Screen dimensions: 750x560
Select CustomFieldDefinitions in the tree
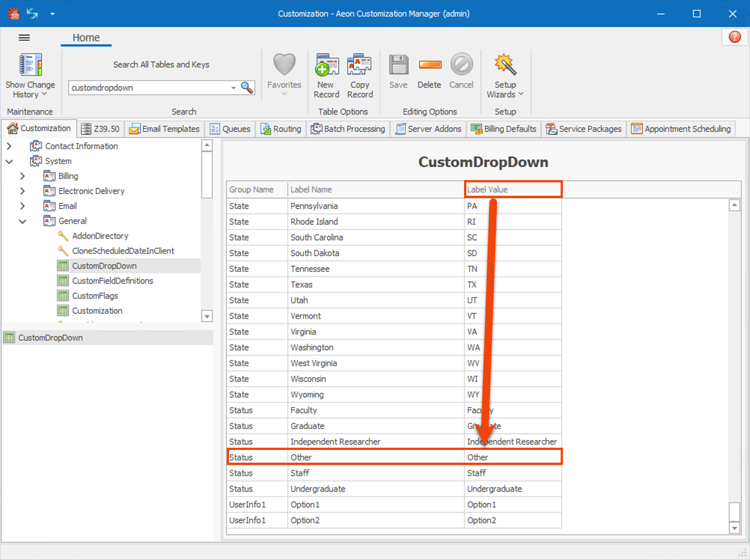[x=112, y=280]
